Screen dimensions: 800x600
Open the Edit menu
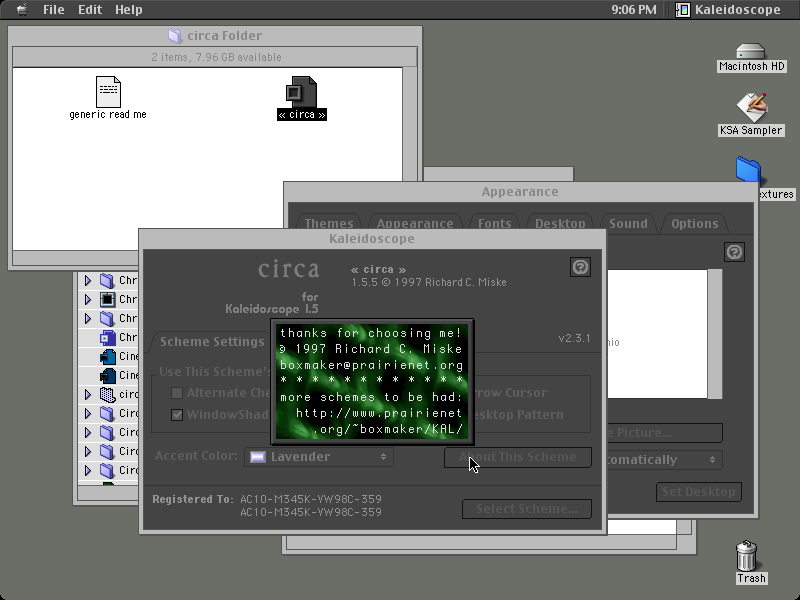click(x=90, y=10)
